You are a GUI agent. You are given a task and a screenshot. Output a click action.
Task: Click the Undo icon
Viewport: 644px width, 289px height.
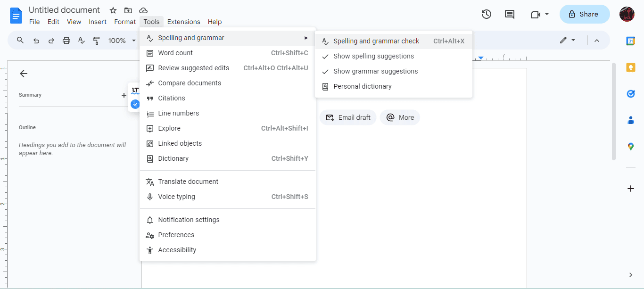[36, 40]
